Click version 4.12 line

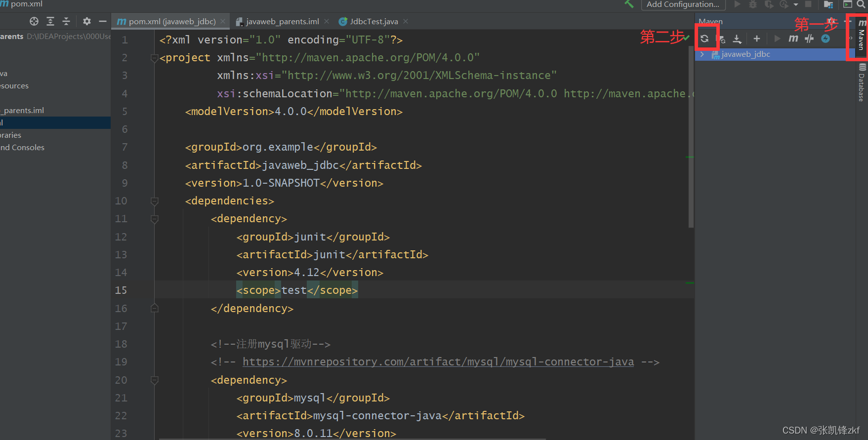coord(310,272)
